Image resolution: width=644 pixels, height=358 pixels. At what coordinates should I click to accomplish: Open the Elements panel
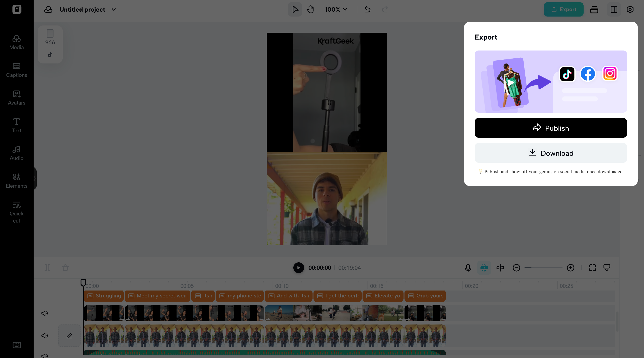click(17, 181)
